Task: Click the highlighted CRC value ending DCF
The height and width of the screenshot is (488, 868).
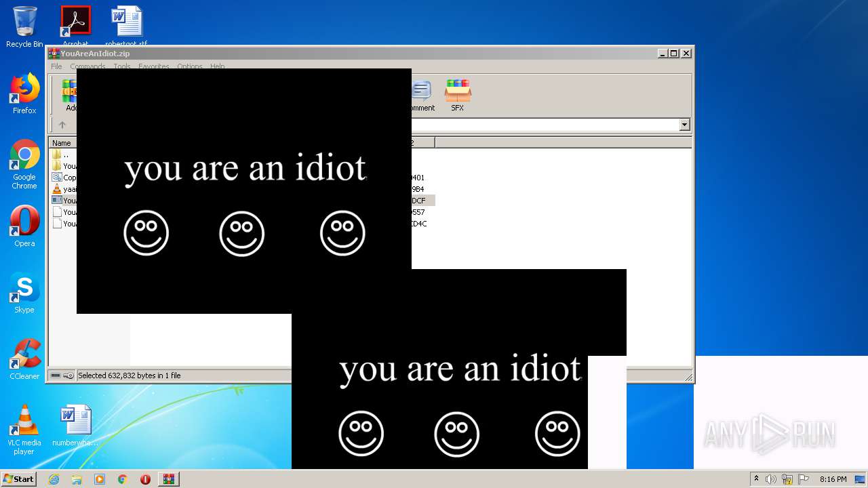Action: click(419, 201)
